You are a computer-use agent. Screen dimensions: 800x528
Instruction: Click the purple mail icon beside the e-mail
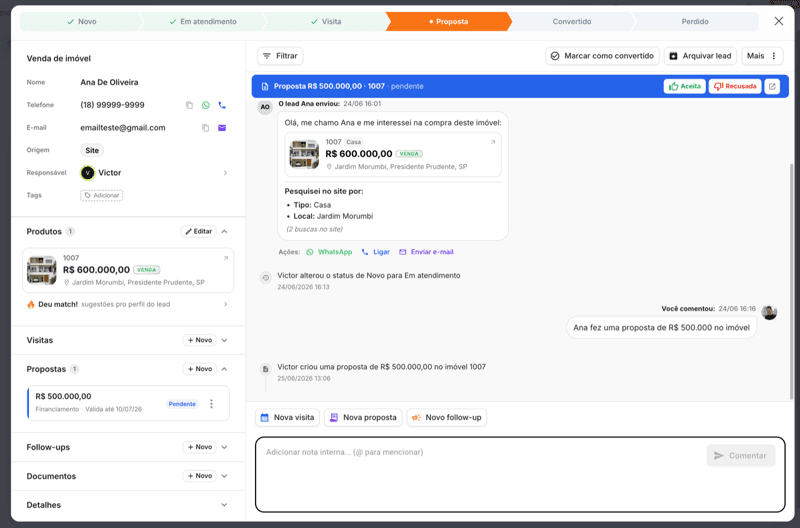click(222, 128)
